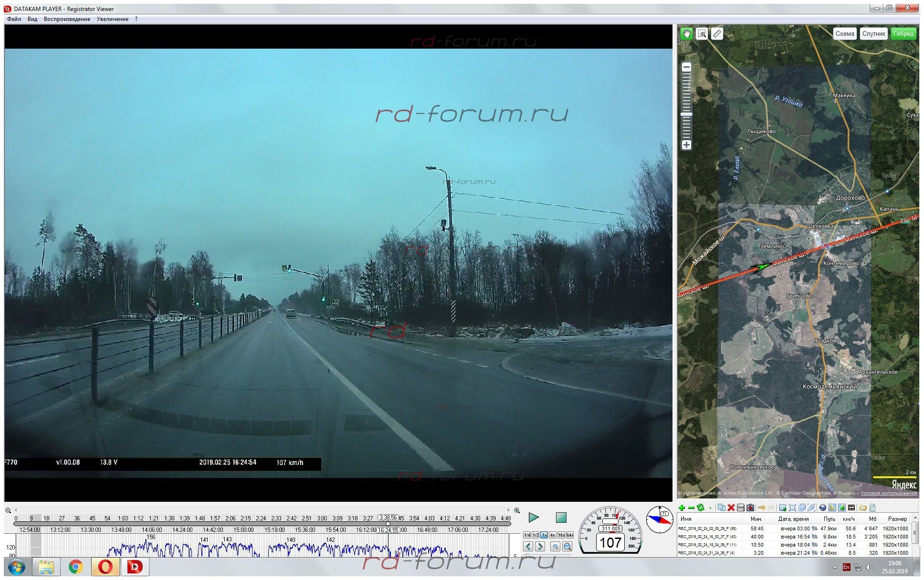The height and width of the screenshot is (580, 924).
Task: Switch map to Схема view
Action: coord(844,33)
